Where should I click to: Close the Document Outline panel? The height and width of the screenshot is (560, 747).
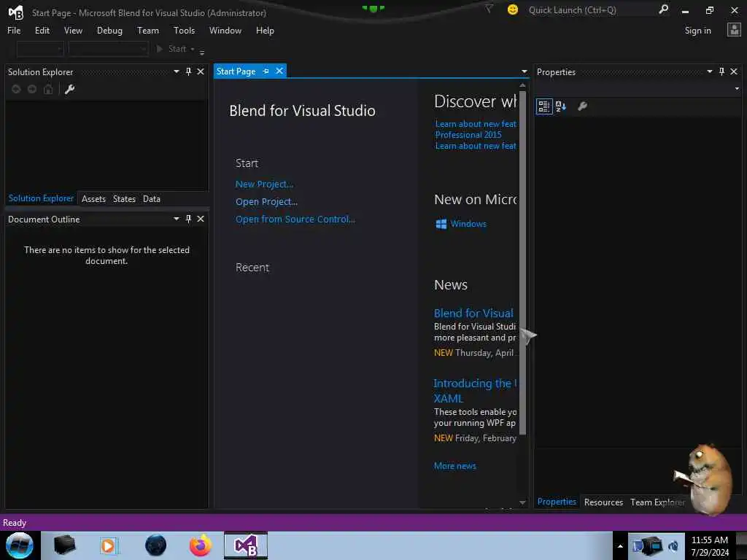tap(201, 219)
